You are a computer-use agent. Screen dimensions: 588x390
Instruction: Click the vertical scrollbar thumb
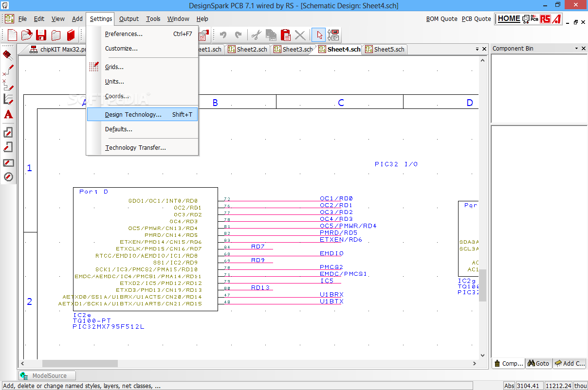point(483,284)
